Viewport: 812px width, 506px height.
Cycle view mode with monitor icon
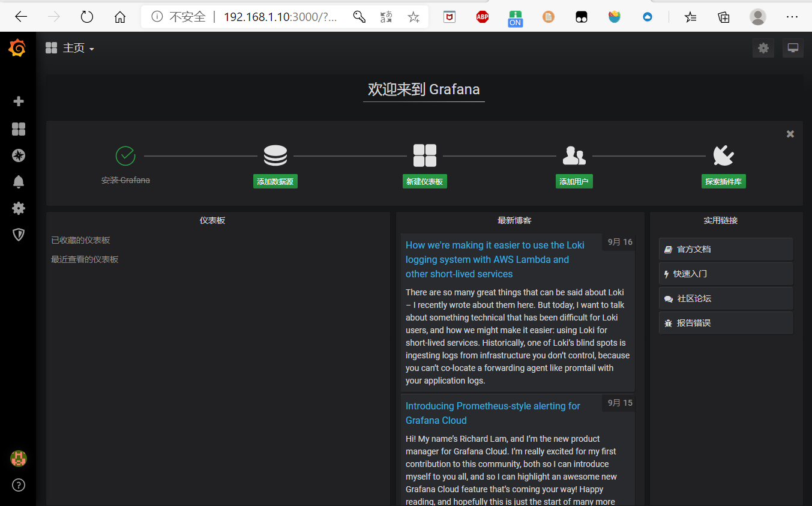click(x=793, y=48)
